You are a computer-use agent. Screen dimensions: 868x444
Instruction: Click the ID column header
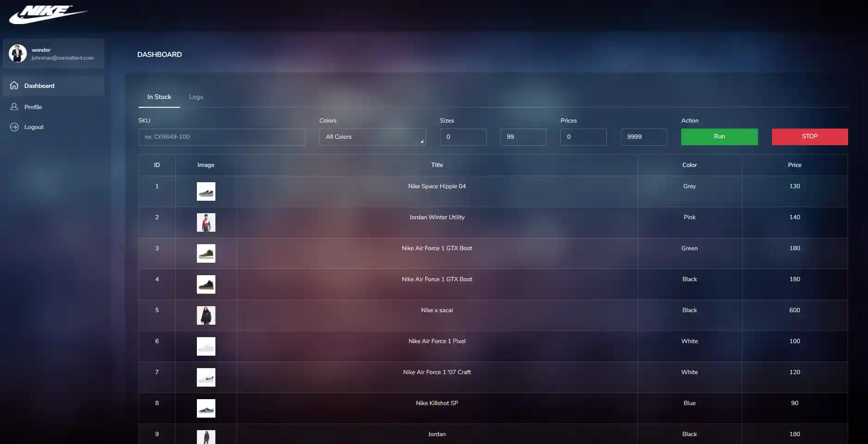pos(157,165)
